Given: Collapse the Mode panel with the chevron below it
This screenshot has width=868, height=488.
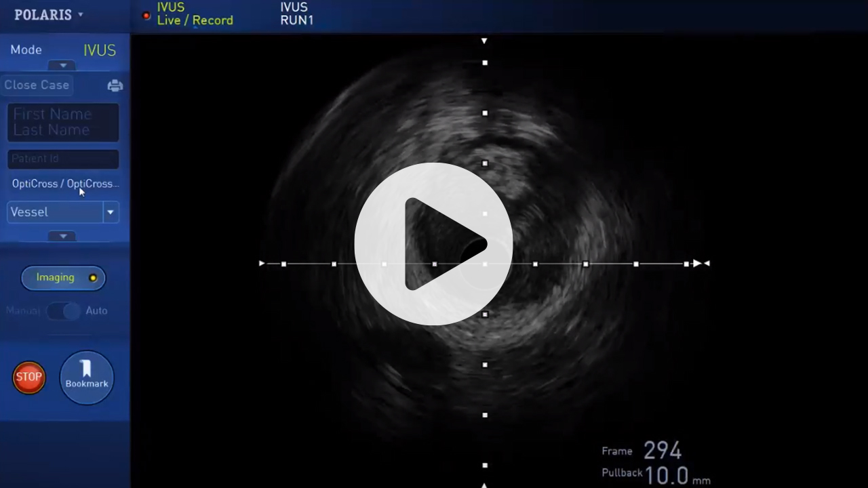Looking at the screenshot, I should click(x=63, y=66).
